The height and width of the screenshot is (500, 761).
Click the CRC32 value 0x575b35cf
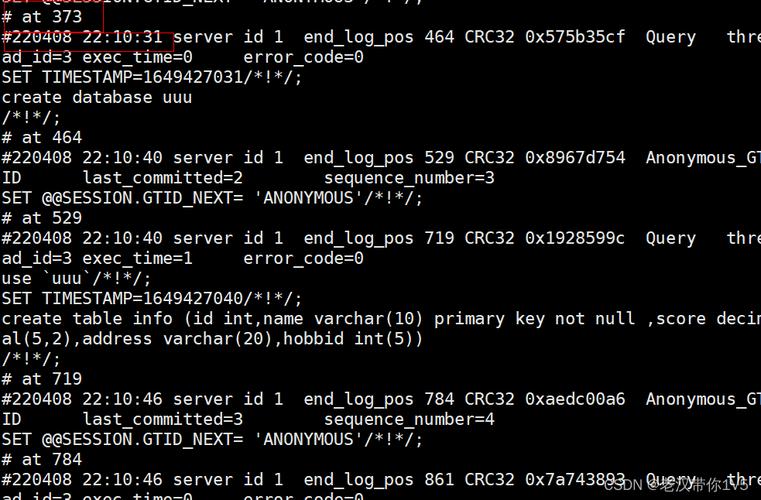(x=575, y=37)
